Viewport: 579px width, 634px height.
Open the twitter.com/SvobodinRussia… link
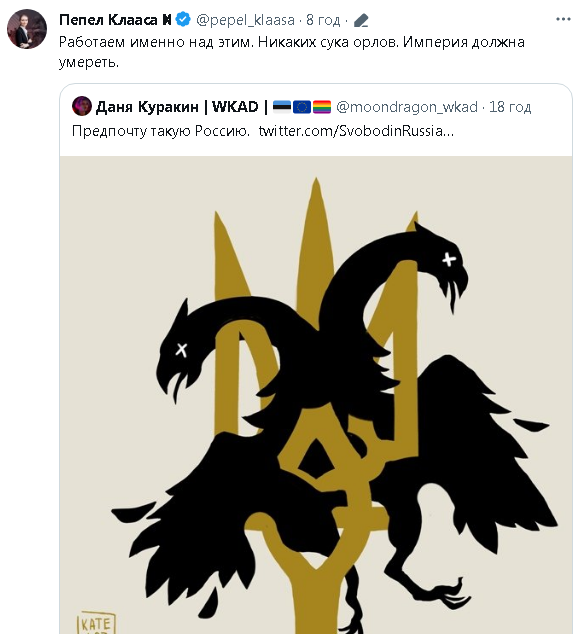356,131
